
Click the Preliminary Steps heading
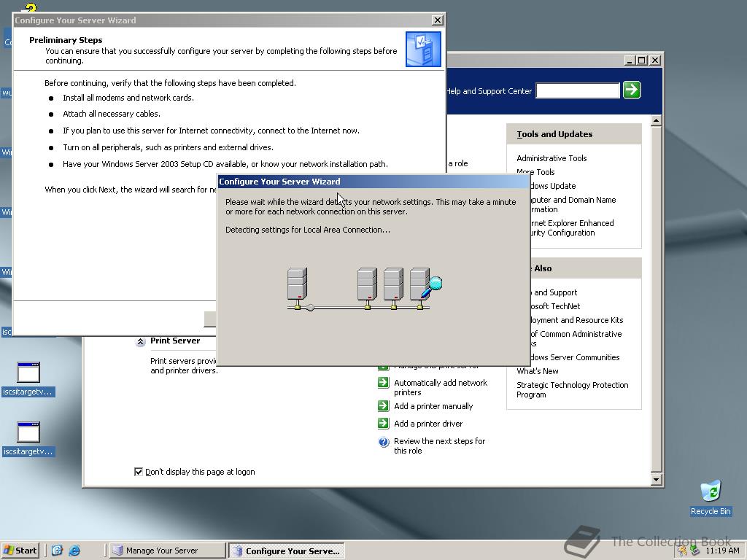[x=66, y=40]
